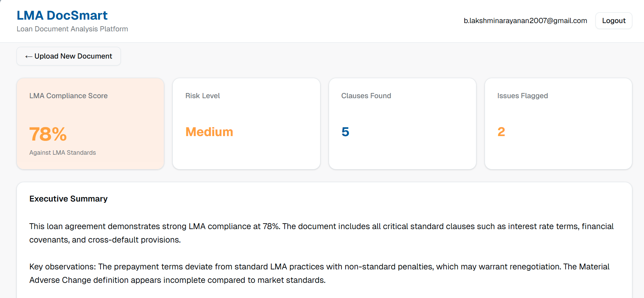Click the 78% compliance score value
644x298 pixels.
[48, 134]
